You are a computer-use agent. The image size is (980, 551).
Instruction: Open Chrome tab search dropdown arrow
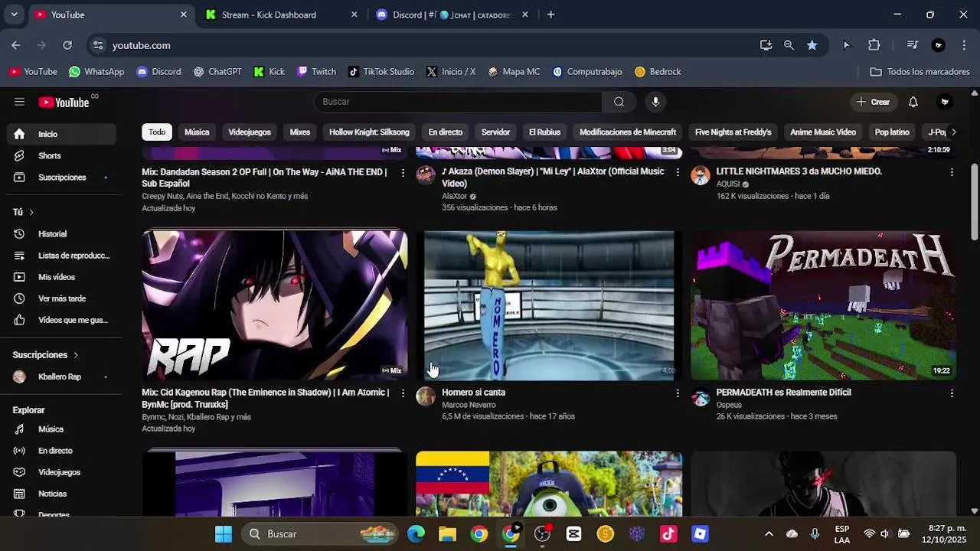[14, 15]
